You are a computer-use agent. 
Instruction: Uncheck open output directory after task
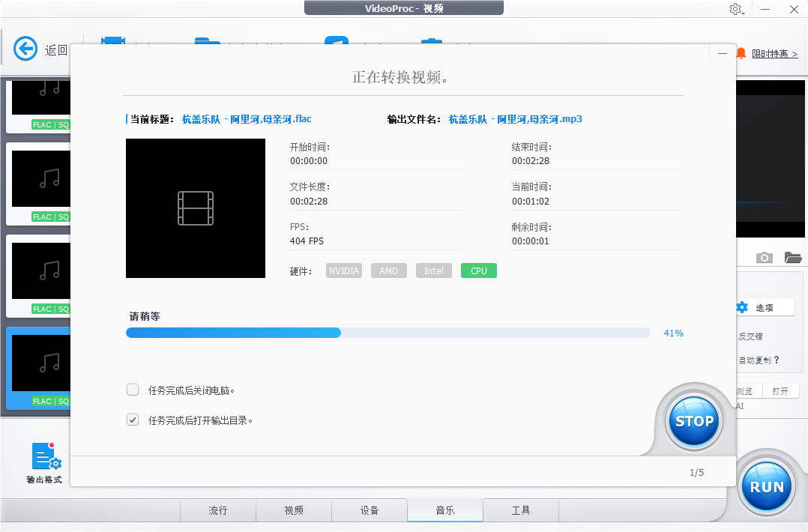(x=133, y=420)
